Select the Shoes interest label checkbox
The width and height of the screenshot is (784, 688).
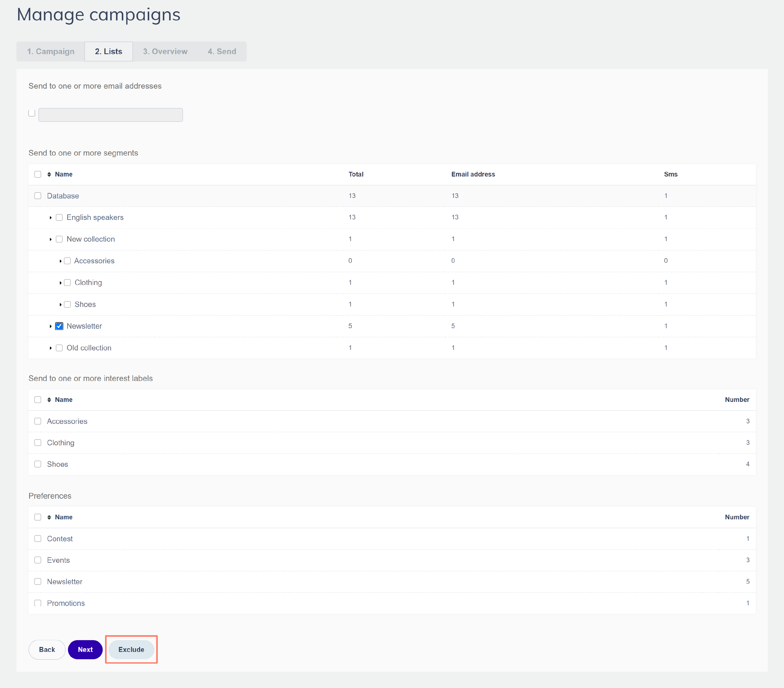tap(38, 464)
